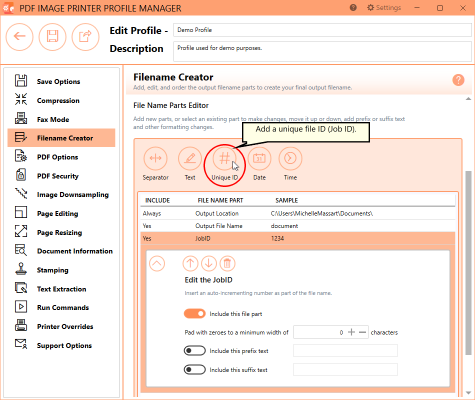
Task: Select the Output File Name row
Action: [x=298, y=226]
